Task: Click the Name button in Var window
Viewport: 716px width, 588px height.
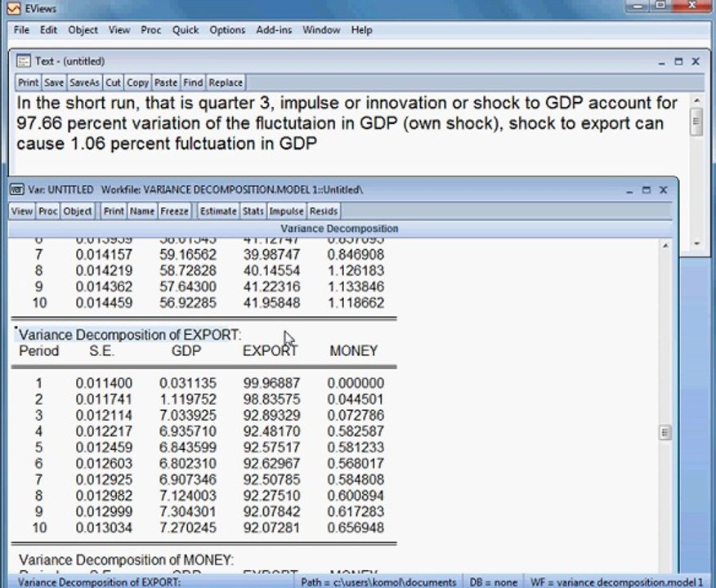Action: pyautogui.click(x=142, y=212)
